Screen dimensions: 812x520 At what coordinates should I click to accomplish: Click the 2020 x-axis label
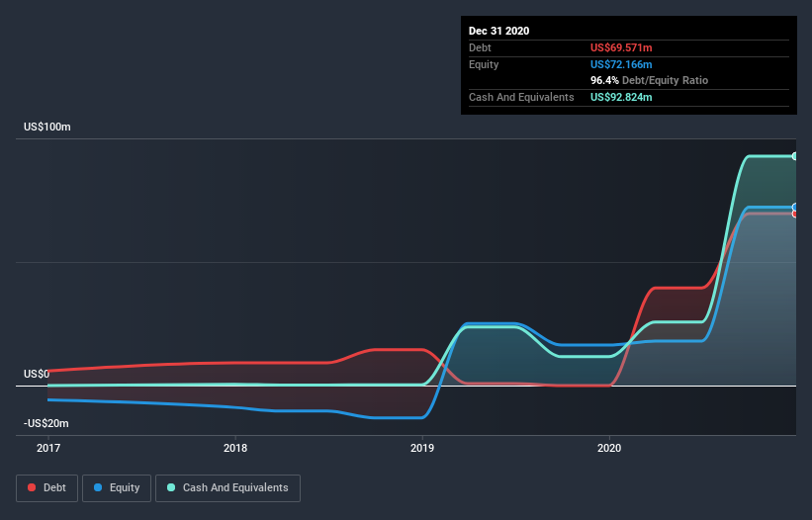609,448
